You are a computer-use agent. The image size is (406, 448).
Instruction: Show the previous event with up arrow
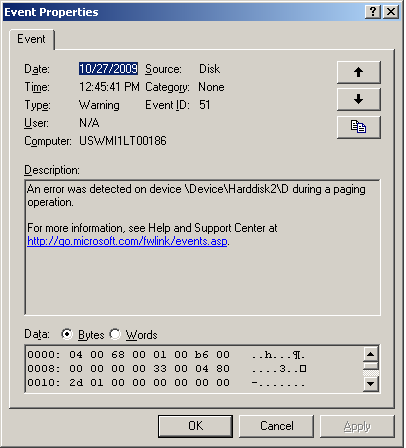[359, 72]
